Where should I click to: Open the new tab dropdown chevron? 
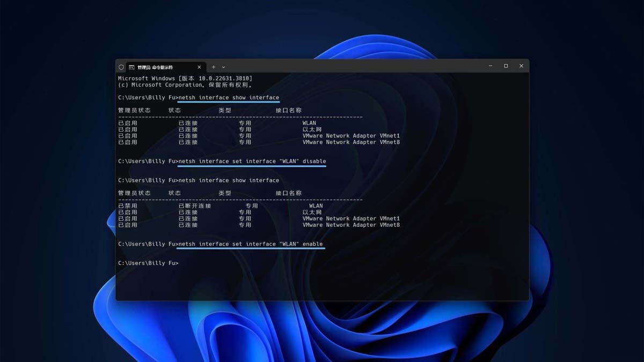(x=223, y=67)
